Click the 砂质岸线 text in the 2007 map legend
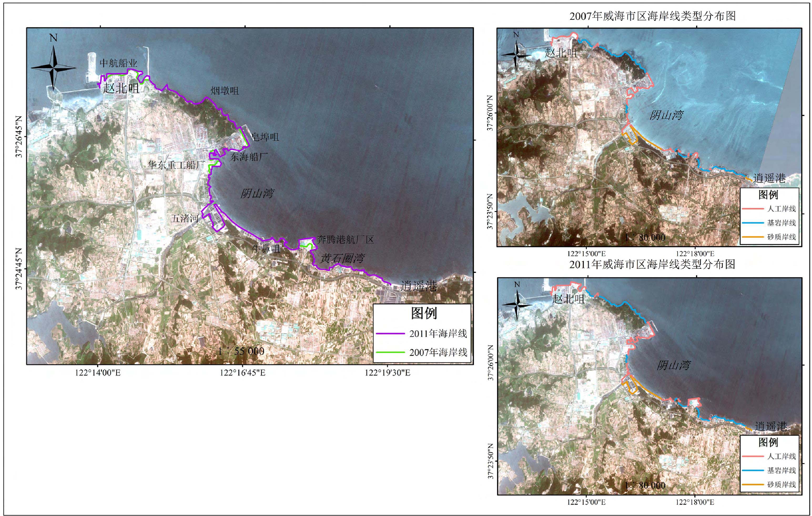This screenshot has width=812, height=516. pos(782,237)
